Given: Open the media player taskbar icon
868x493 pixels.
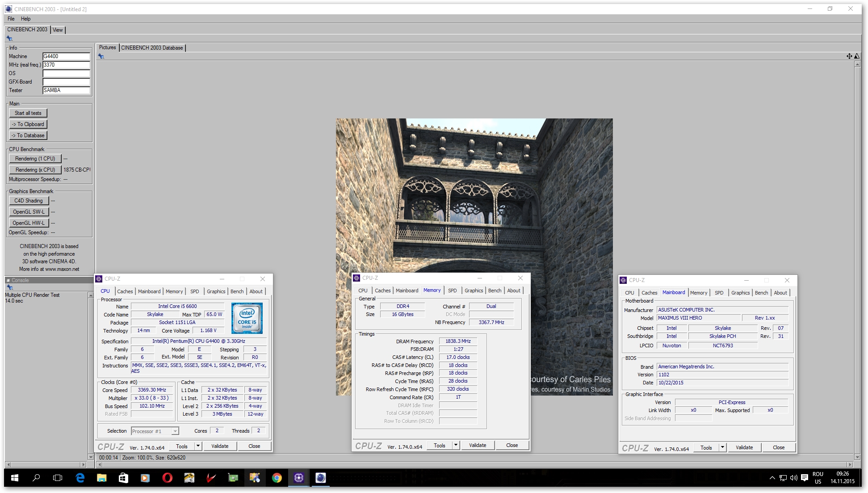Looking at the screenshot, I should coord(145,478).
